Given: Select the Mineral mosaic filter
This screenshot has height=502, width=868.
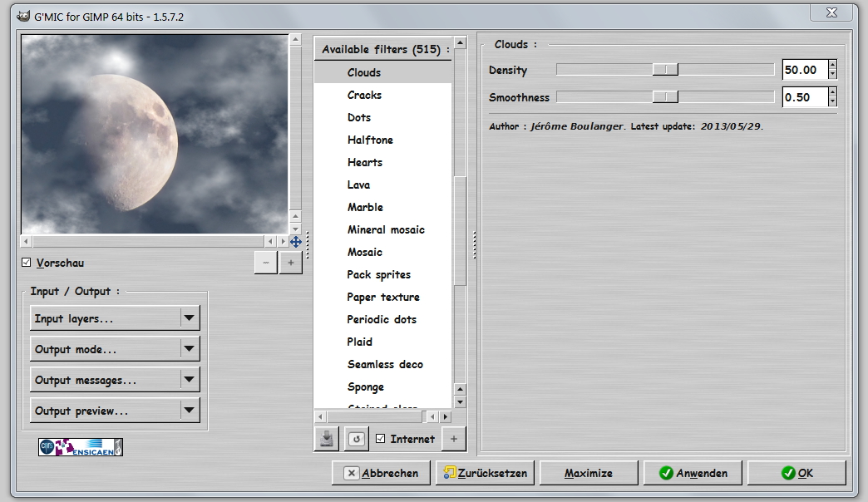Looking at the screenshot, I should [383, 229].
